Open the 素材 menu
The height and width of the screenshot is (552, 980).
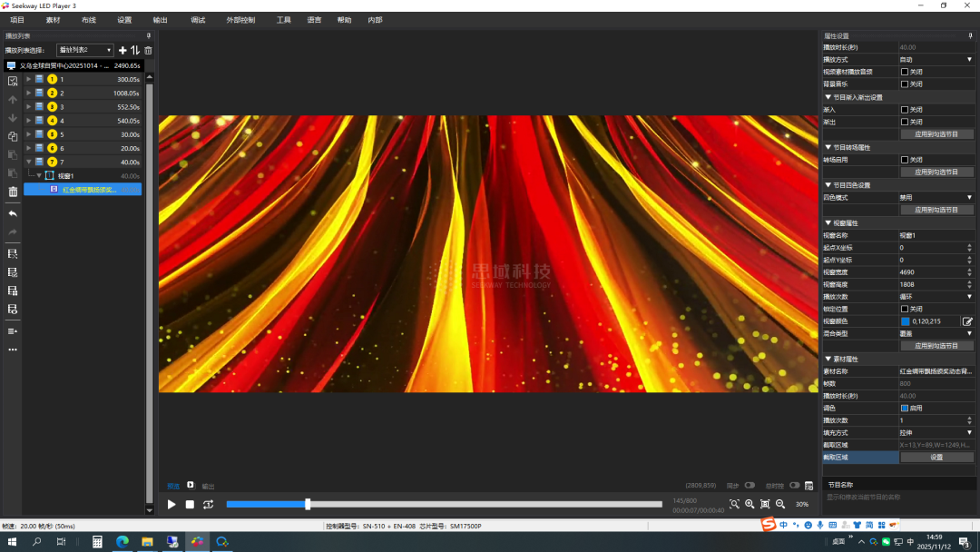[x=53, y=20]
